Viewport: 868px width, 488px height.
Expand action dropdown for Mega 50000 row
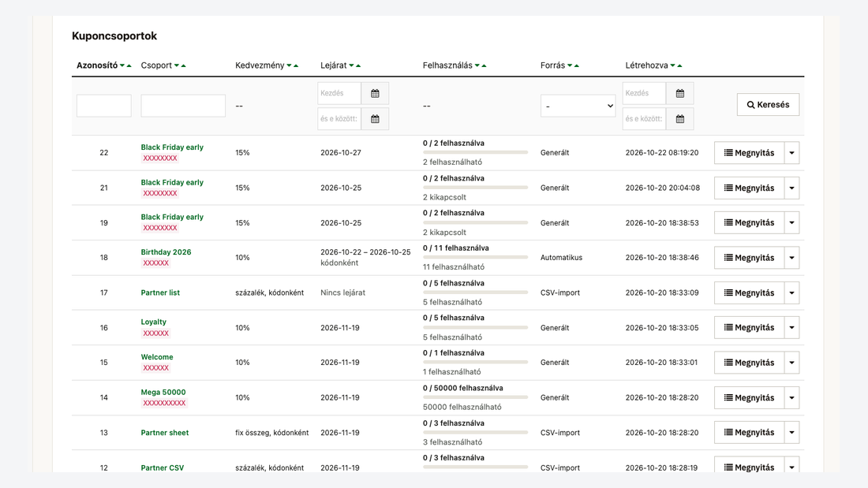[x=791, y=398]
